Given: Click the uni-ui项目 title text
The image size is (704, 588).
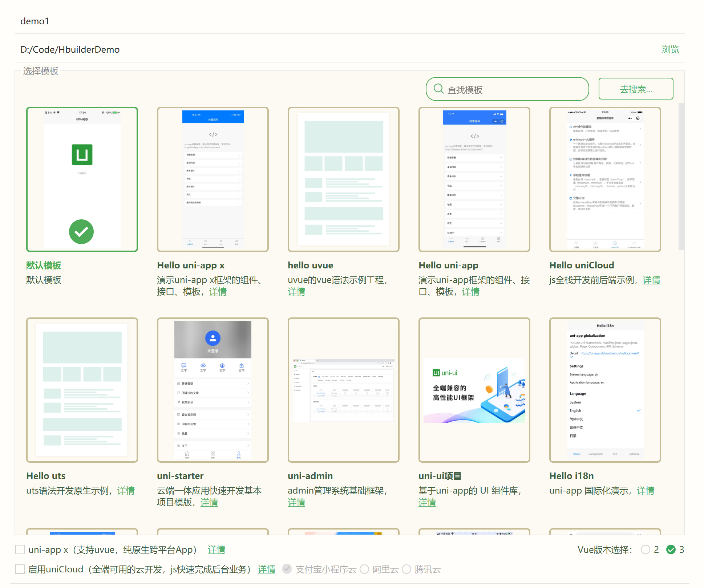Looking at the screenshot, I should [x=440, y=476].
